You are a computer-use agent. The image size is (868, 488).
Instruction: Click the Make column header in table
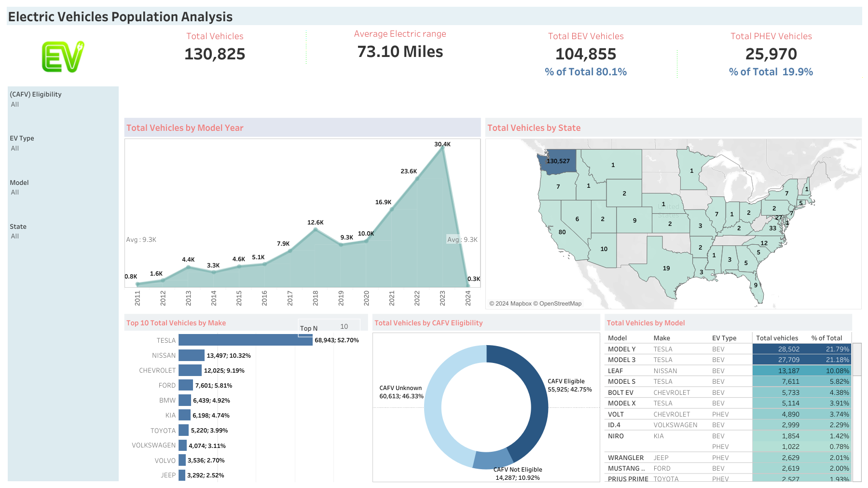(661, 338)
